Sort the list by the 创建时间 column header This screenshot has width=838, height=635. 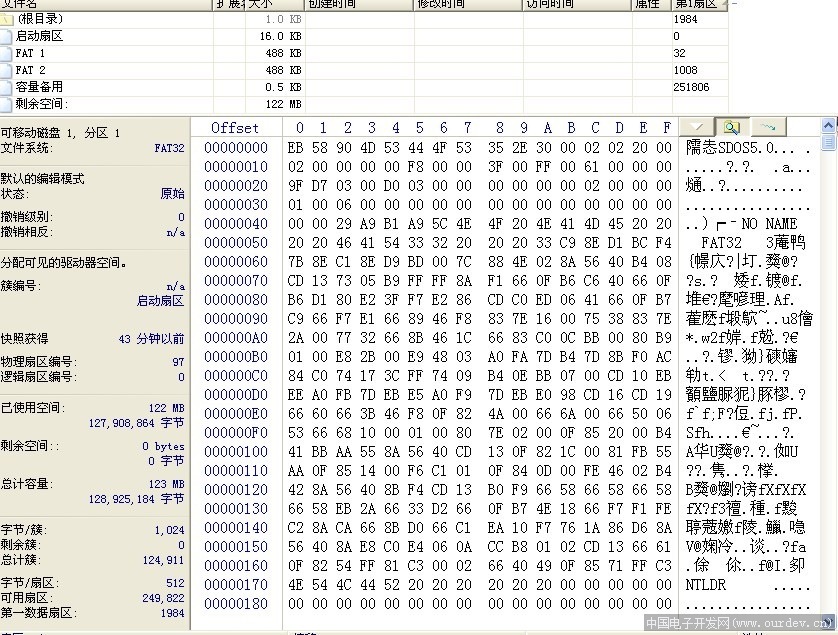point(355,4)
